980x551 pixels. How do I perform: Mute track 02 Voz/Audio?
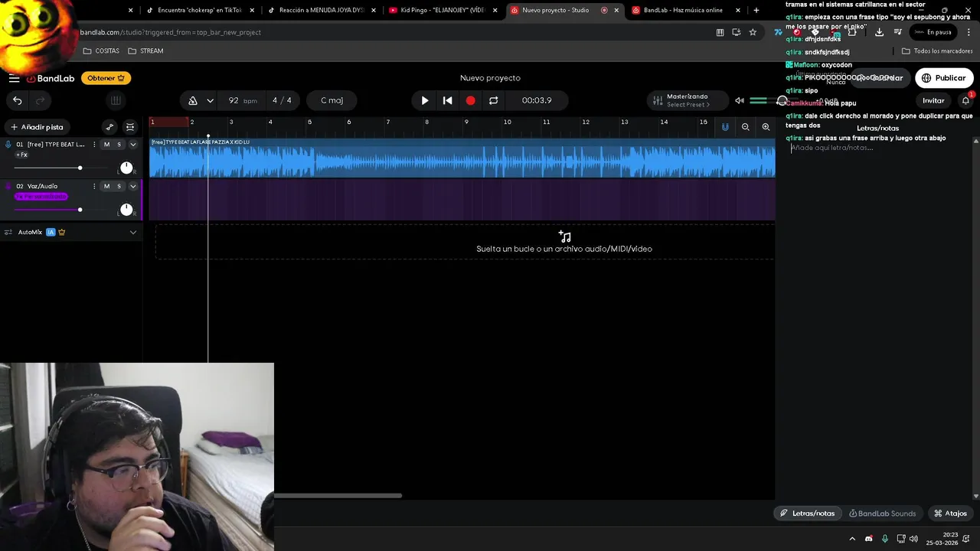[x=106, y=186]
